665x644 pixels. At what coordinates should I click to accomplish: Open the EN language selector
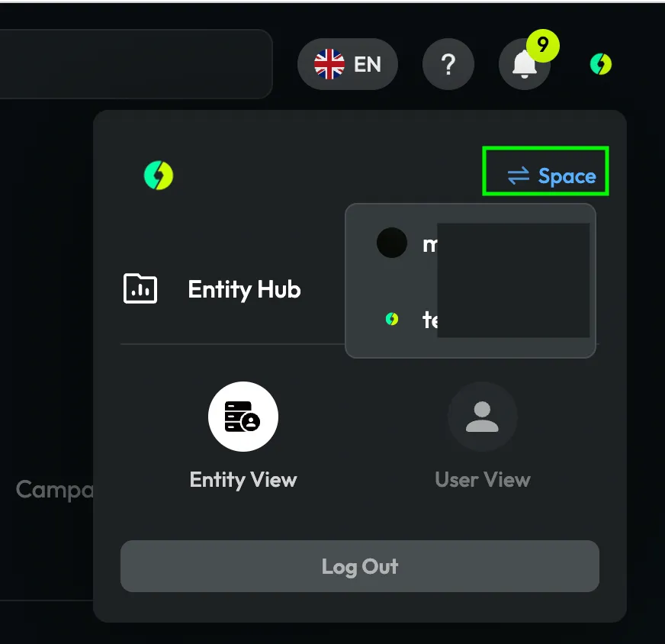[x=348, y=64]
